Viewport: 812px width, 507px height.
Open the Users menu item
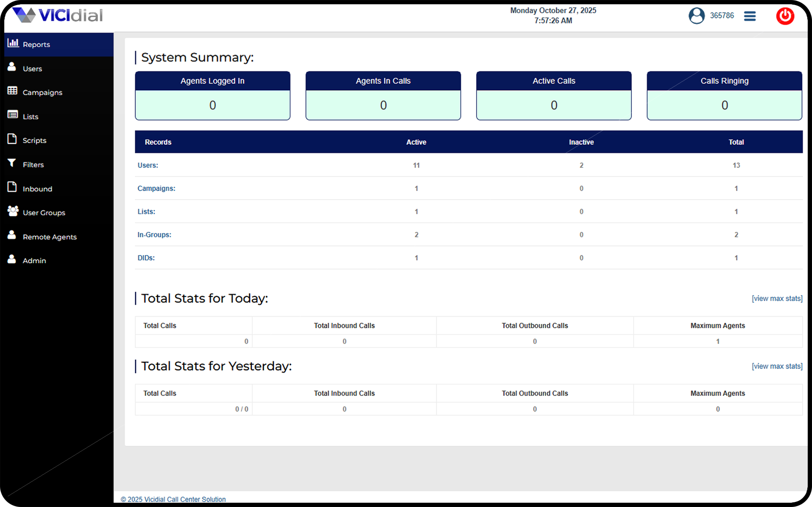pyautogui.click(x=32, y=69)
